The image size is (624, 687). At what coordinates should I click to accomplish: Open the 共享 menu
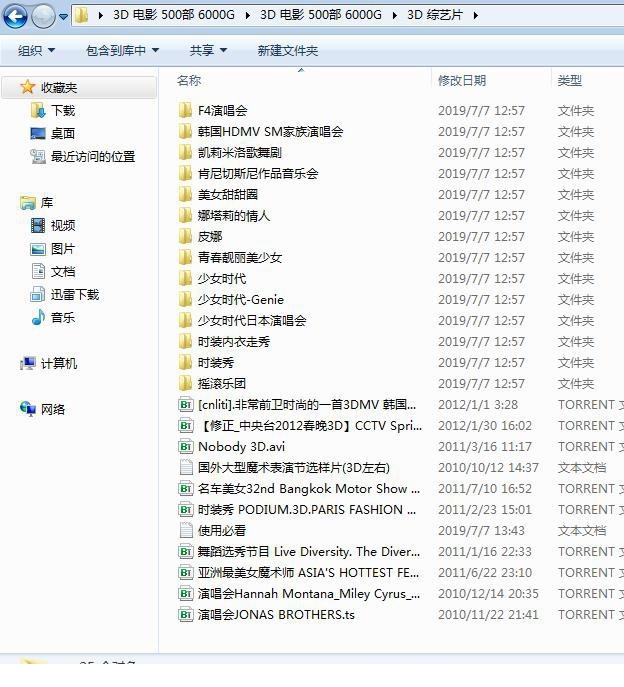(x=208, y=50)
